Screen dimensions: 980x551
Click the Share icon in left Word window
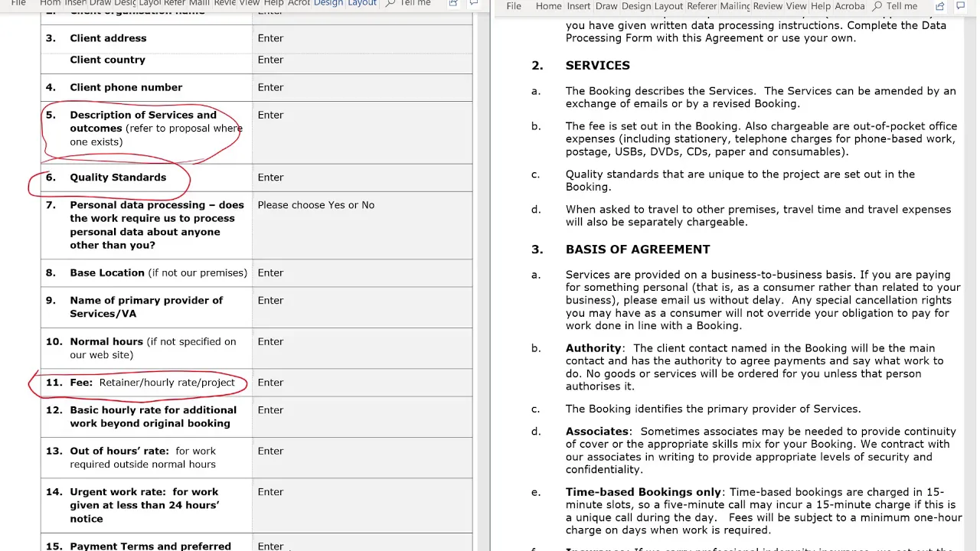click(x=453, y=4)
